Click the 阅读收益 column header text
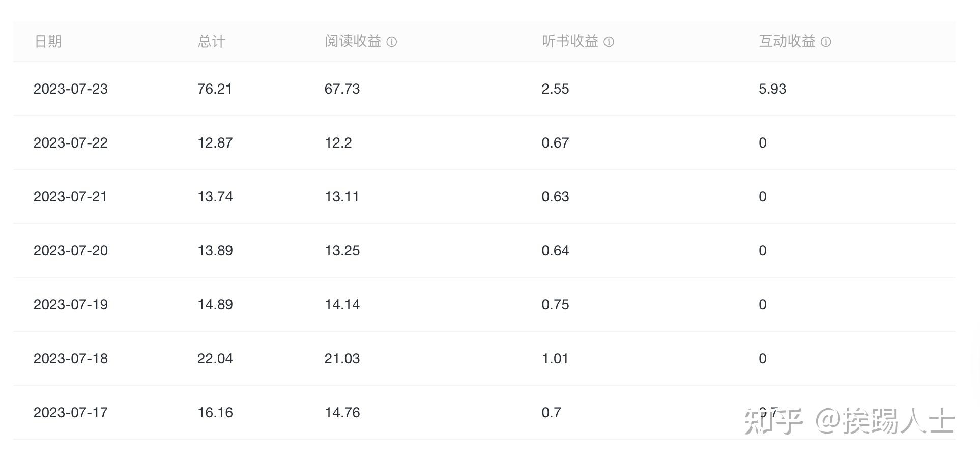Image resolution: width=980 pixels, height=461 pixels. point(353,41)
